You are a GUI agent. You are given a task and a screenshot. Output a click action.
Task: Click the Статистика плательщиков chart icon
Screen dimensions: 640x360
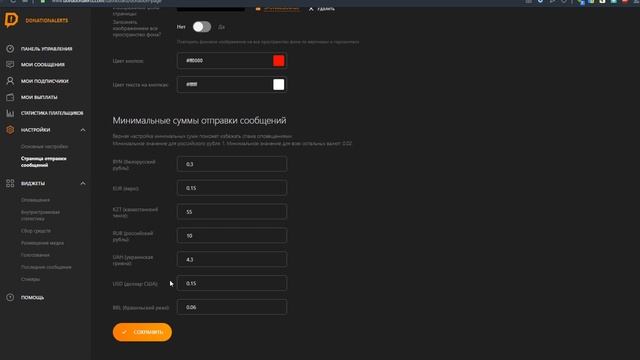tap(10, 113)
